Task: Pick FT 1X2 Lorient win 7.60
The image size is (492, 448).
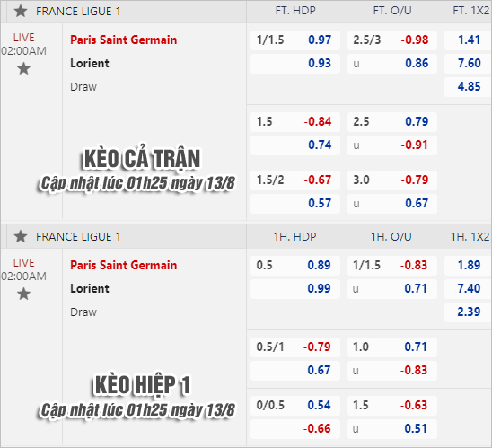Action: pyautogui.click(x=468, y=64)
